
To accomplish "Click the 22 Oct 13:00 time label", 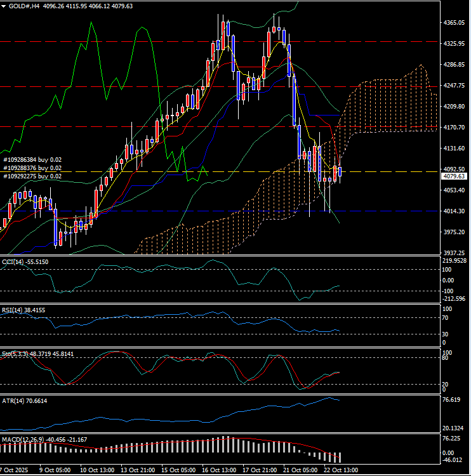I will pos(341,470).
